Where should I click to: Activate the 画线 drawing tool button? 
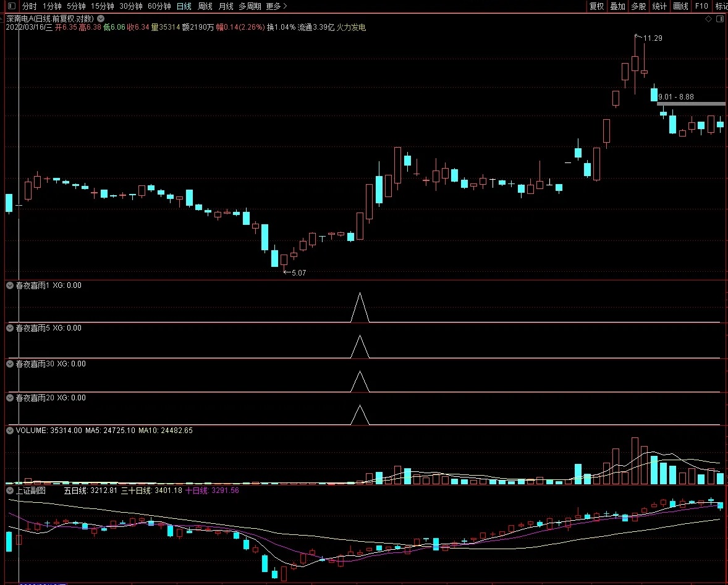tap(680, 6)
